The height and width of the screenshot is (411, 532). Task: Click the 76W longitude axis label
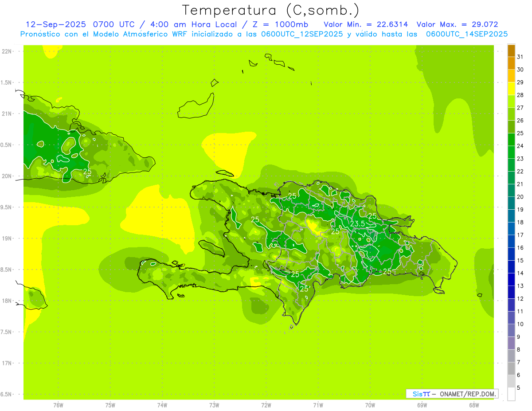58,405
